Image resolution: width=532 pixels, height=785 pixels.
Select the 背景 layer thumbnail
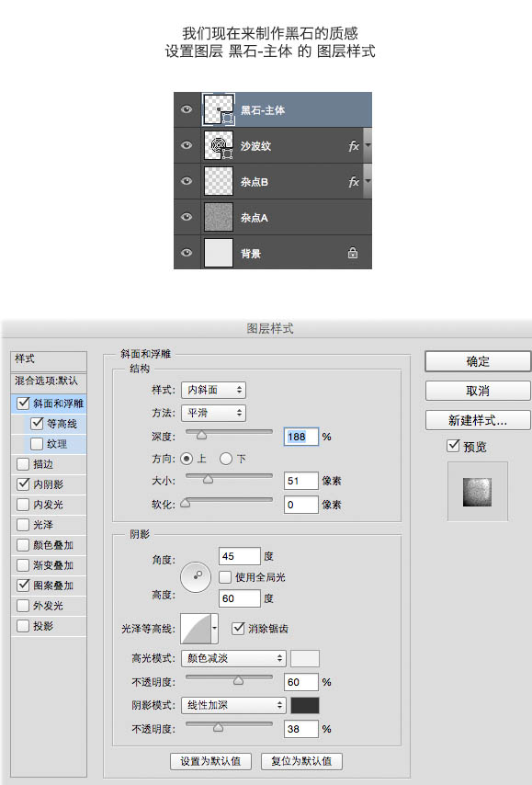[x=218, y=253]
